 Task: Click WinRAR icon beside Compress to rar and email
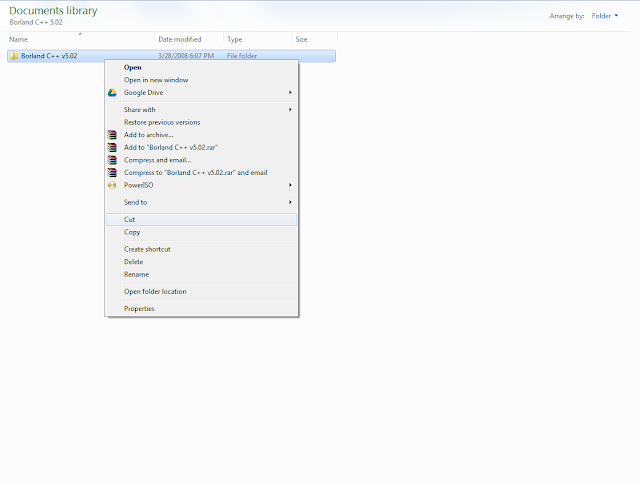point(112,173)
